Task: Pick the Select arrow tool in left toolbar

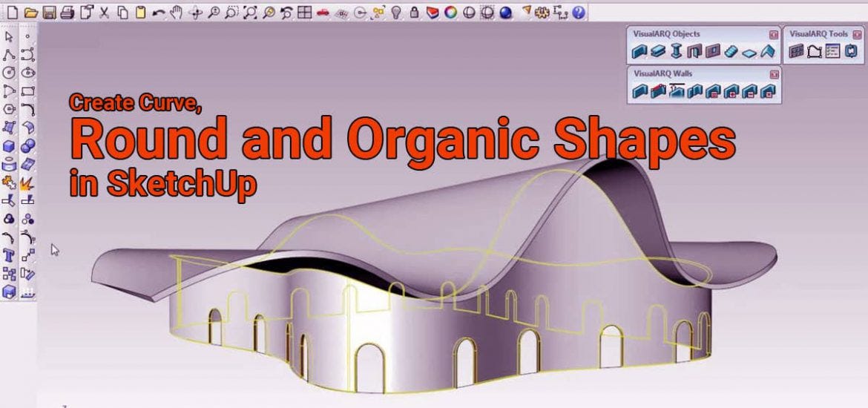Action: click(9, 36)
